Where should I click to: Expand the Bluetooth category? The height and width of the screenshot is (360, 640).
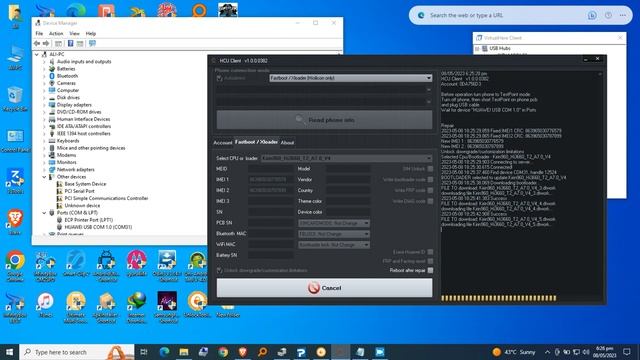coord(44,76)
